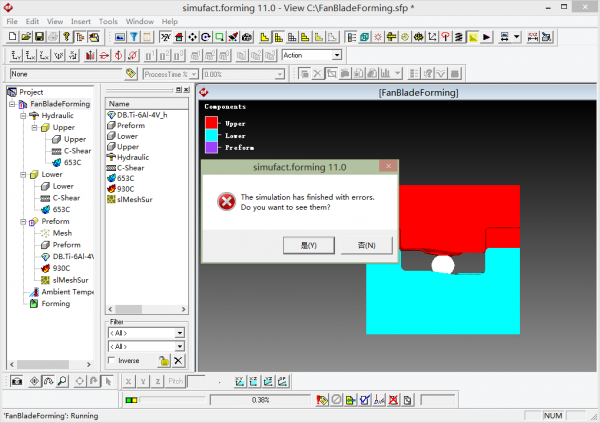
Task: Click the 否(N) button to dismiss
Action: (x=367, y=245)
